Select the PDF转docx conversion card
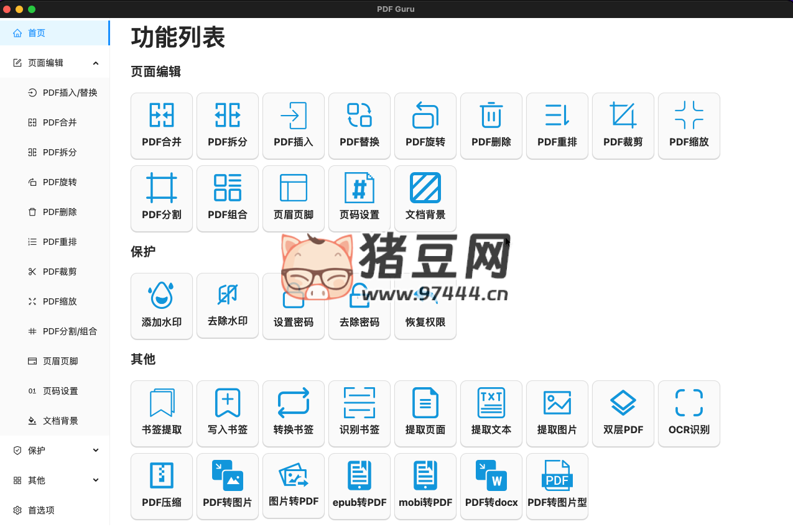Viewport: 793px width, 532px height. click(491, 486)
